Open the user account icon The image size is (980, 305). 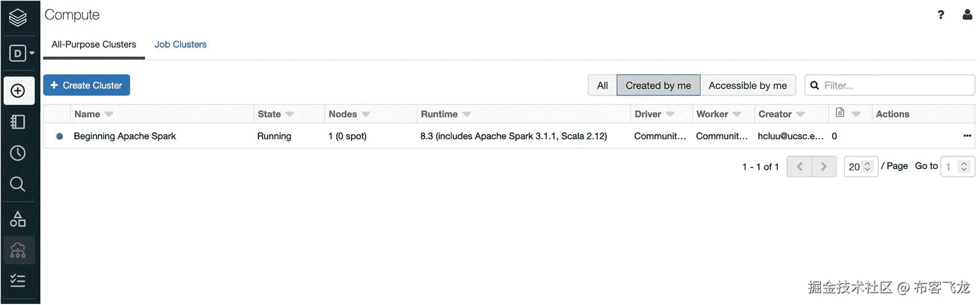[x=967, y=15]
